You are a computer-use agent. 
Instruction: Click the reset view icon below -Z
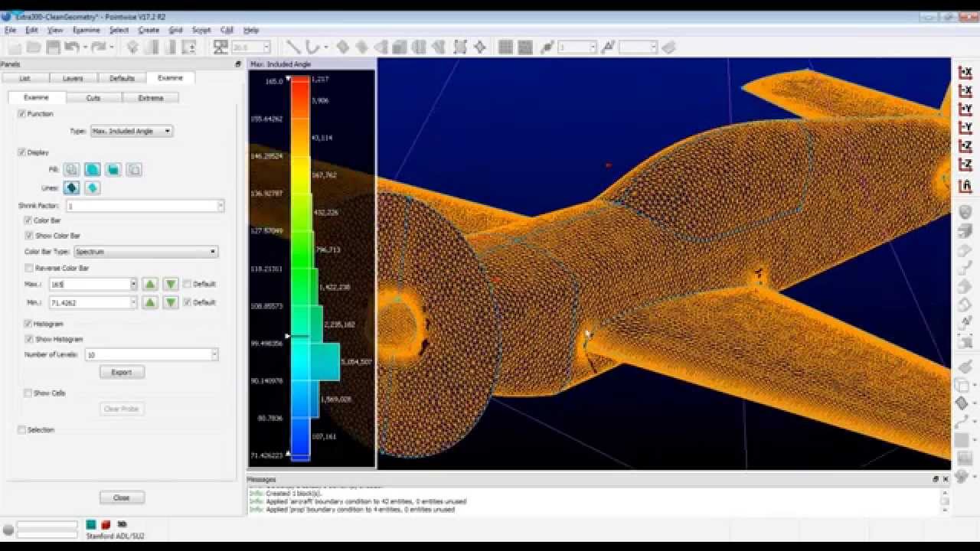[965, 185]
